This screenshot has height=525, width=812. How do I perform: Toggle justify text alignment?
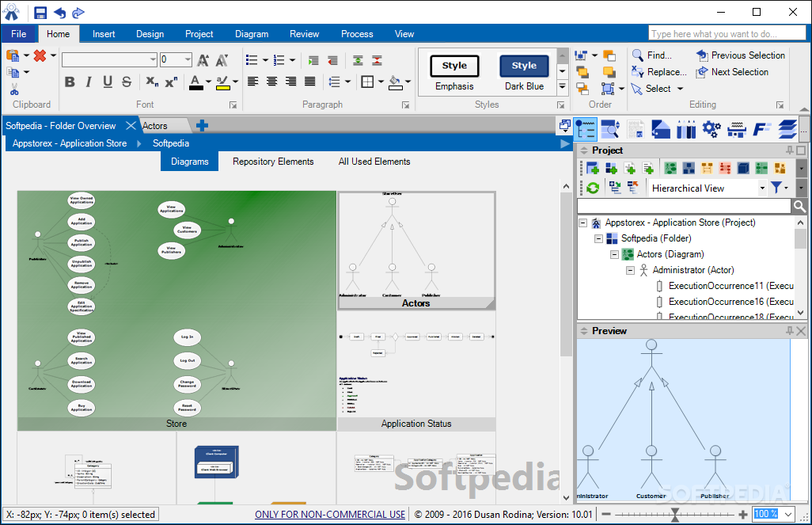(x=309, y=82)
